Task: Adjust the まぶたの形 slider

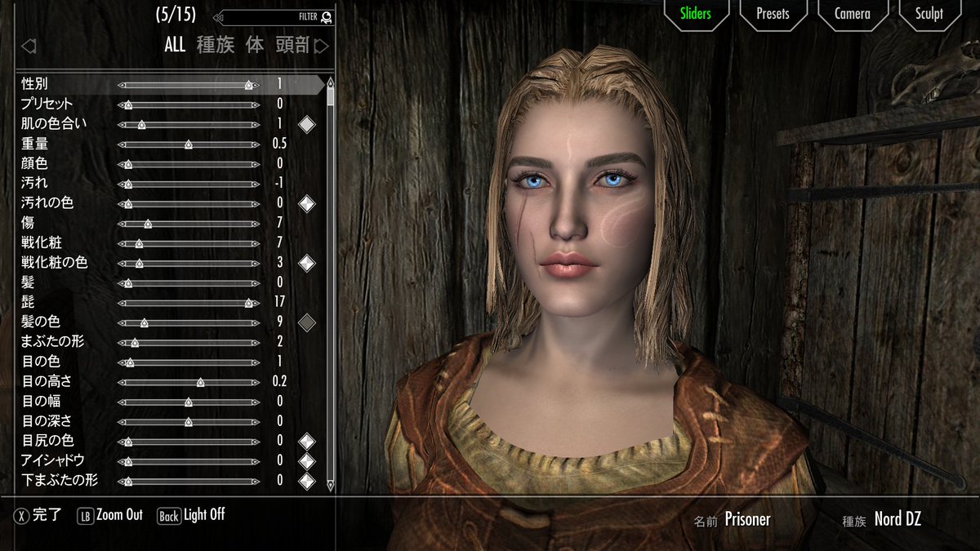Action: click(x=189, y=342)
